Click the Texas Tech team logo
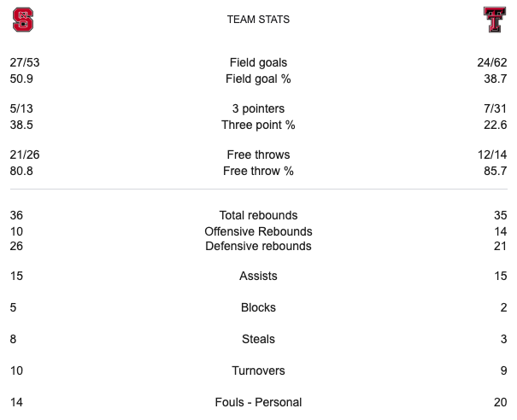Image resolution: width=517 pixels, height=420 pixels. 495,20
